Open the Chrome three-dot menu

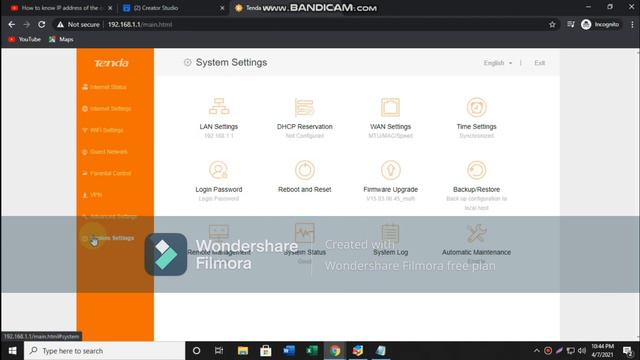click(632, 24)
